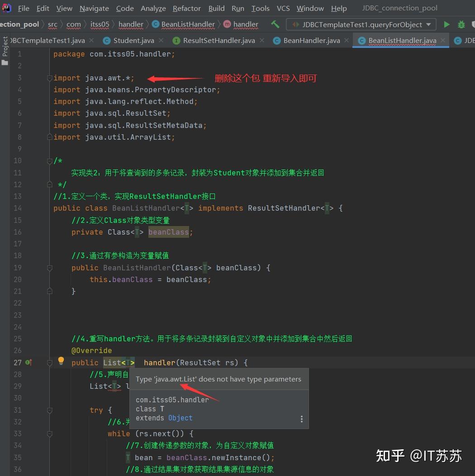Image resolution: width=475 pixels, height=476 pixels.
Task: Collapse the handler method at line 27
Action: point(50,363)
